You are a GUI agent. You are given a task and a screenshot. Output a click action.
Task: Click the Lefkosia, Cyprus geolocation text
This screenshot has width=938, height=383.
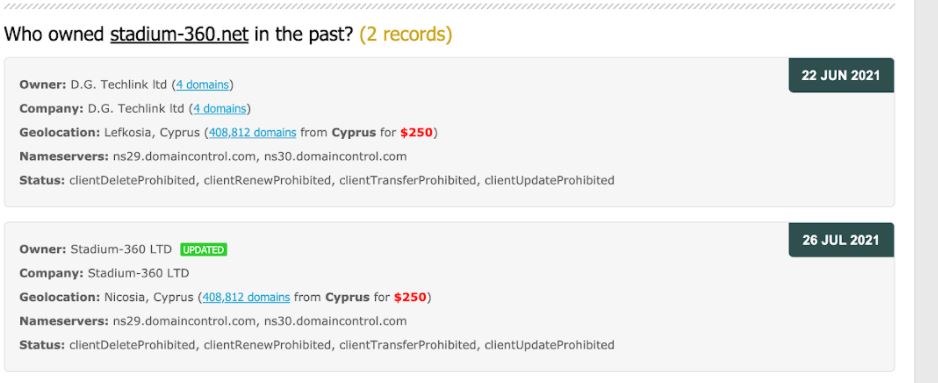point(152,133)
